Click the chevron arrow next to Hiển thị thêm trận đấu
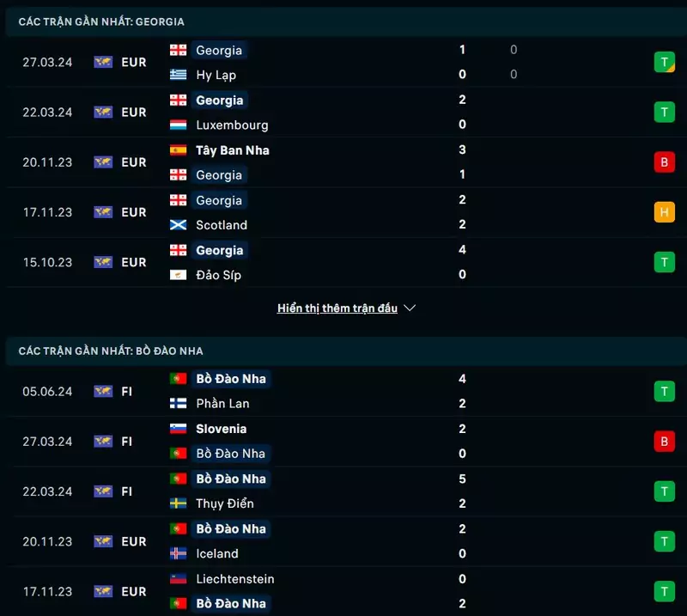The height and width of the screenshot is (616, 687). (410, 308)
